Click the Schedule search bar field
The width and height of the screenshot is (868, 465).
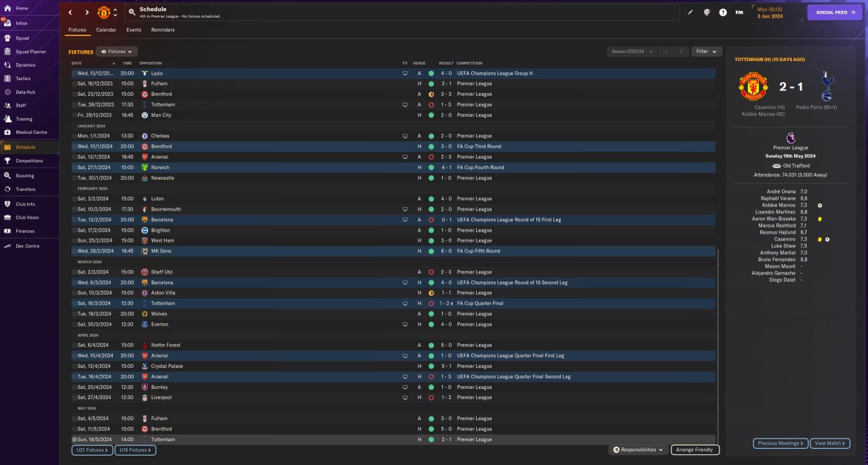(402, 12)
